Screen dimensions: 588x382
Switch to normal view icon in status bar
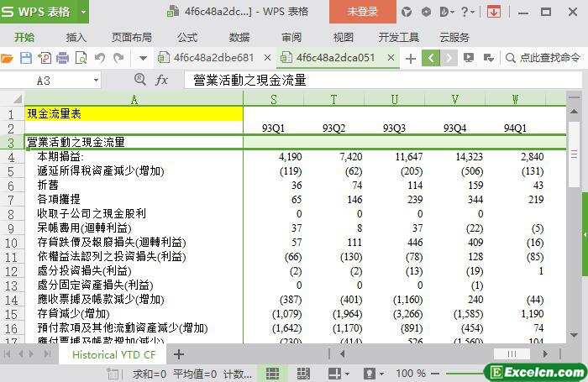[x=273, y=374]
